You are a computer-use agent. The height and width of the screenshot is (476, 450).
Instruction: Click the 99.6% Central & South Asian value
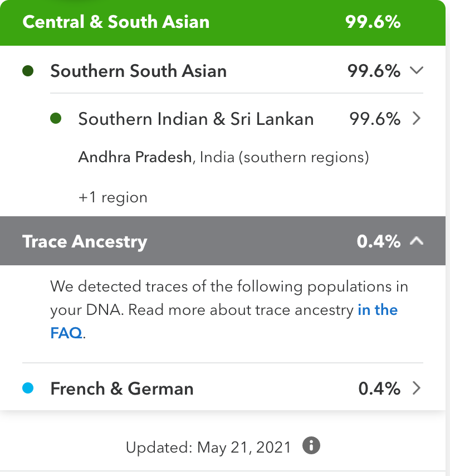pos(373,22)
